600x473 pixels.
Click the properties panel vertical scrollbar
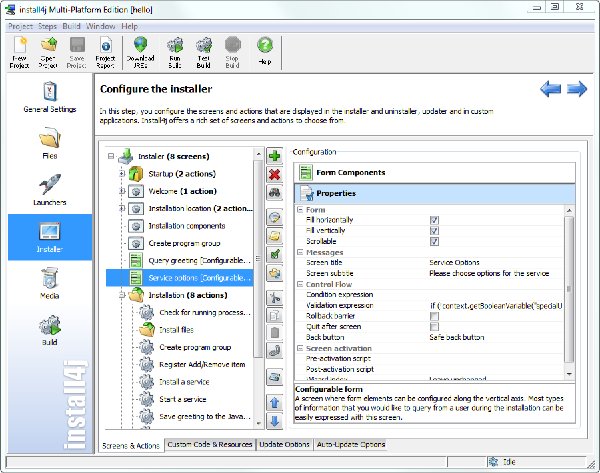coord(569,289)
